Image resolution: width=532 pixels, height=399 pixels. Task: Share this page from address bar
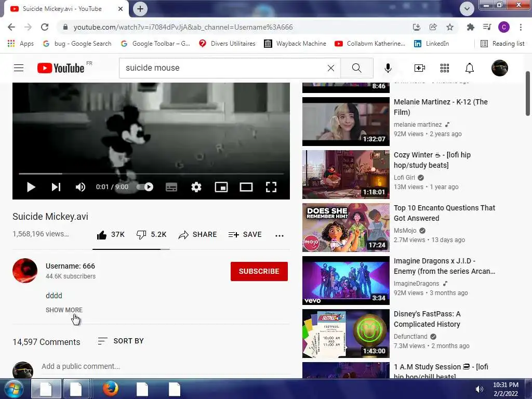point(433,27)
